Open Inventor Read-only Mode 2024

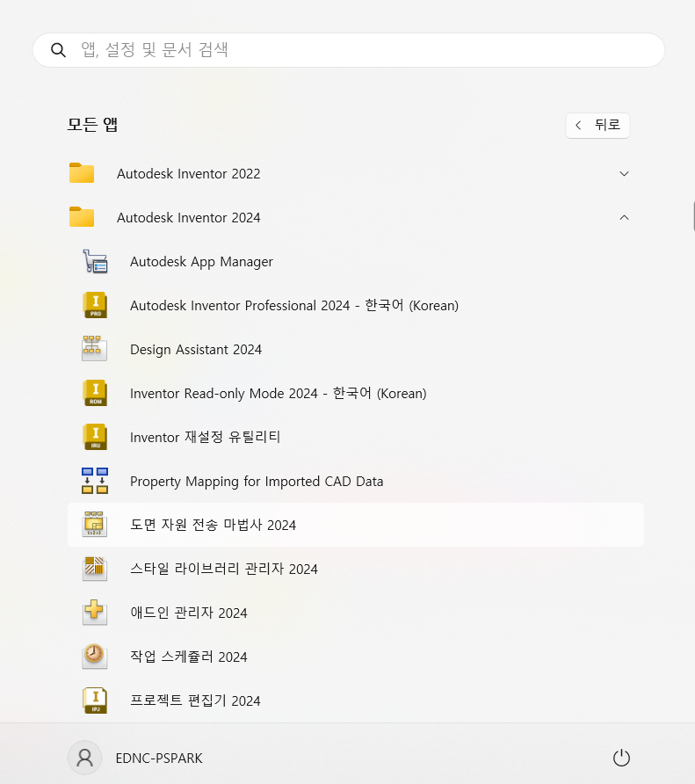pyautogui.click(x=356, y=394)
